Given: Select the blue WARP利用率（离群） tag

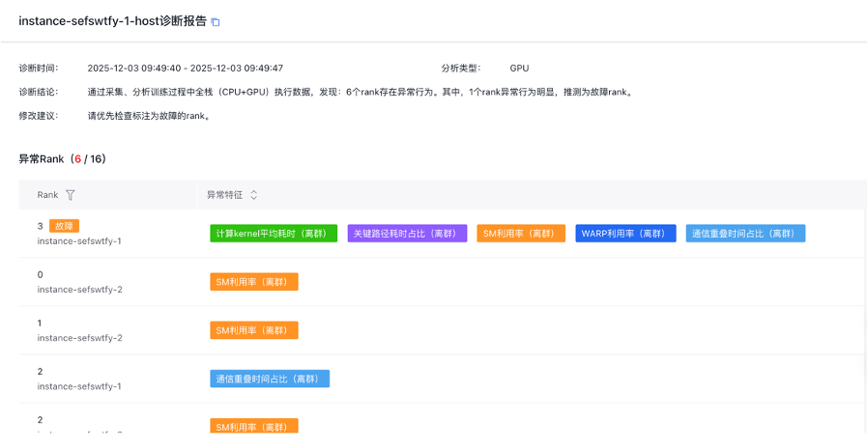Looking at the screenshot, I should click(625, 234).
